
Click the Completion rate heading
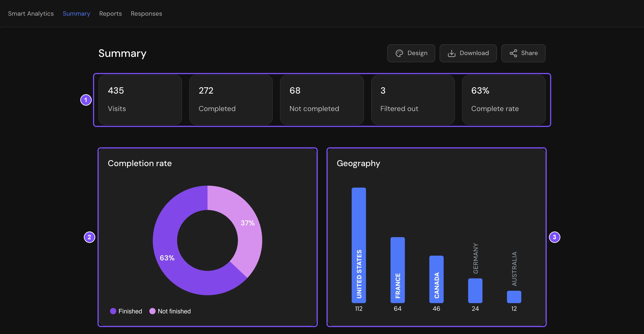(x=140, y=163)
